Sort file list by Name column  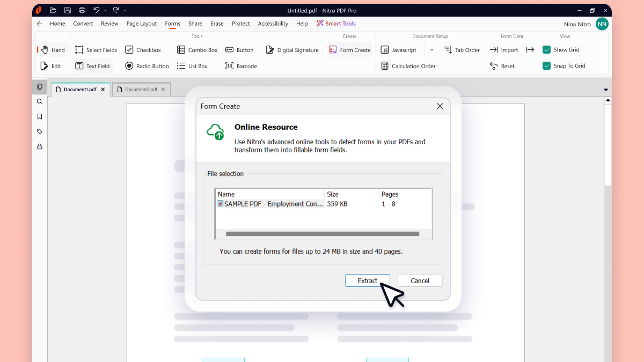coord(270,194)
